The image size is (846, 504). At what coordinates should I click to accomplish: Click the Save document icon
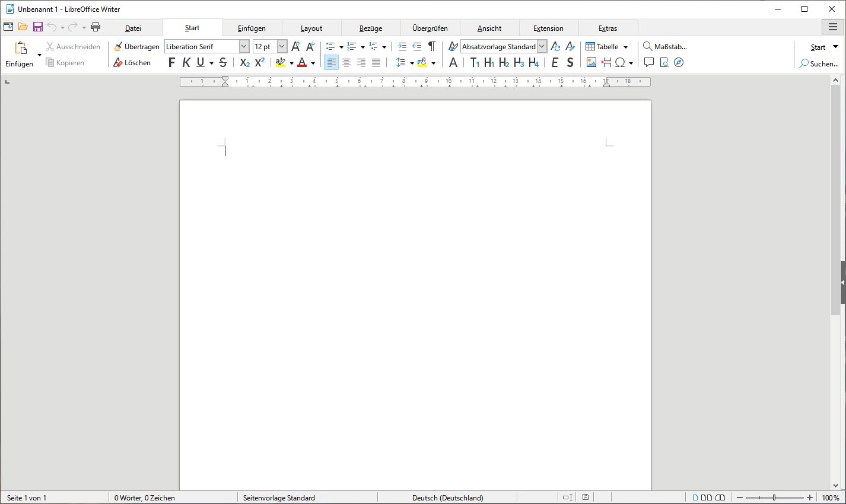point(38,27)
